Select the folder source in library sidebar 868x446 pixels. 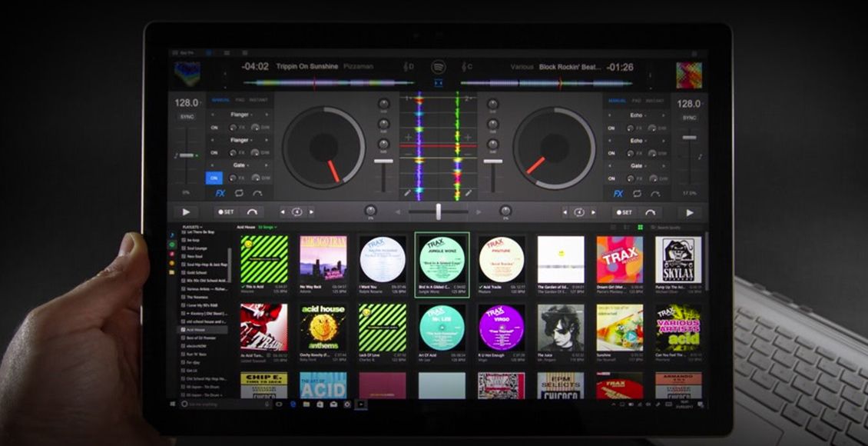coord(171,272)
